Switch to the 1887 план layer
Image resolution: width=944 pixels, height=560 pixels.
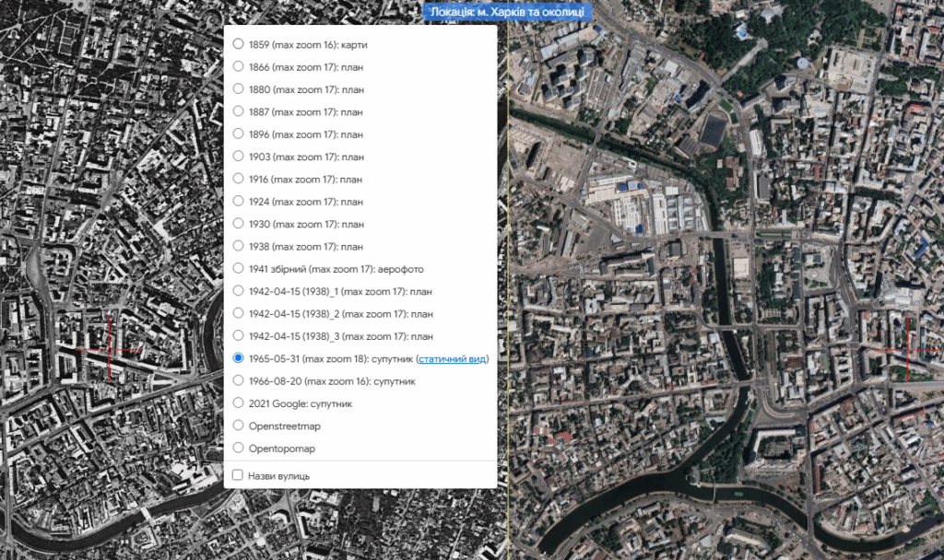click(x=239, y=111)
